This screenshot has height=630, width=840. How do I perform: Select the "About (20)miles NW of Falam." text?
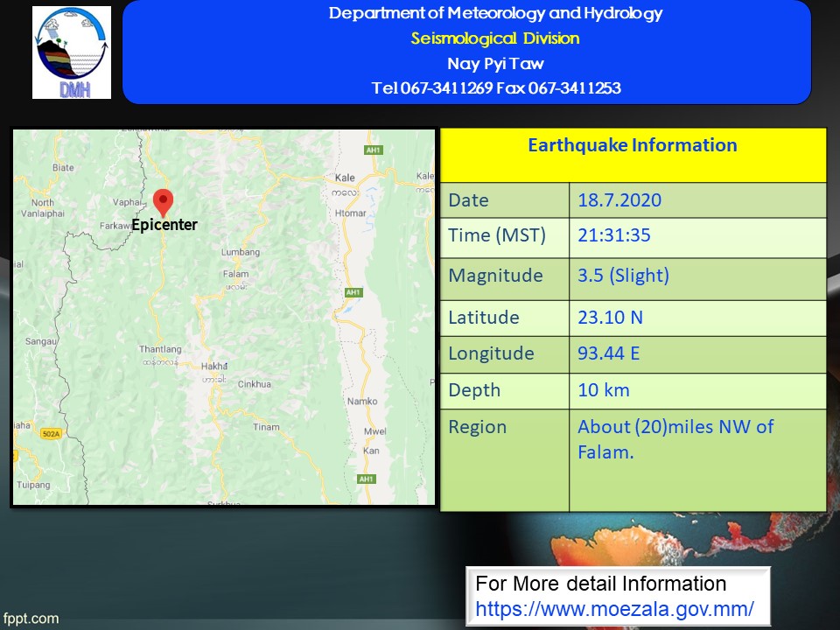(675, 439)
